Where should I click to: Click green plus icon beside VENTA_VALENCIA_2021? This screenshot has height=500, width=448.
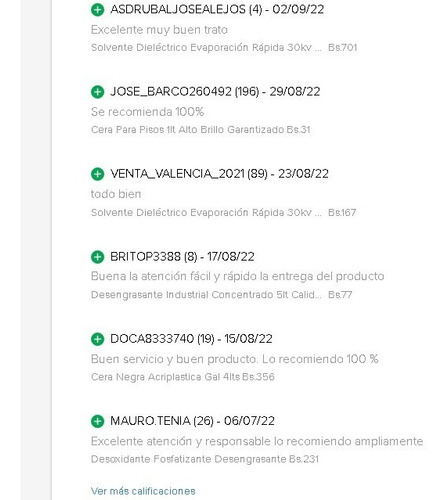pyautogui.click(x=97, y=174)
